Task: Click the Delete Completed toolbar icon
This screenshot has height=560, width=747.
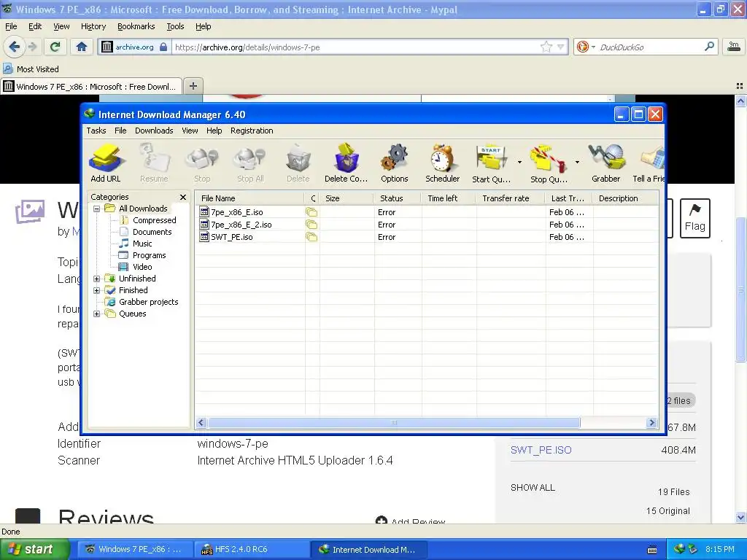Action: pyautogui.click(x=347, y=163)
